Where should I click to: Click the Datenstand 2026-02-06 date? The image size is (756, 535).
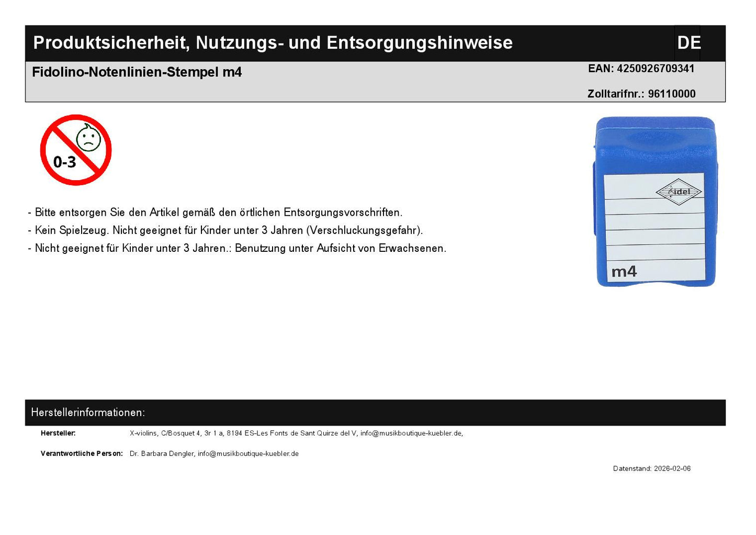pos(651,469)
